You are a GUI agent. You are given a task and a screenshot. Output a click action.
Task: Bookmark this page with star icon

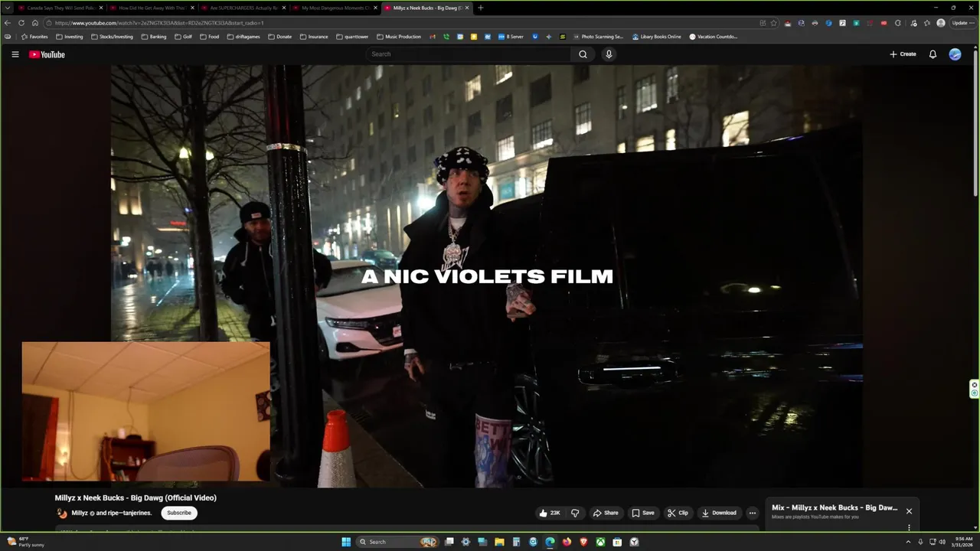[x=773, y=23]
